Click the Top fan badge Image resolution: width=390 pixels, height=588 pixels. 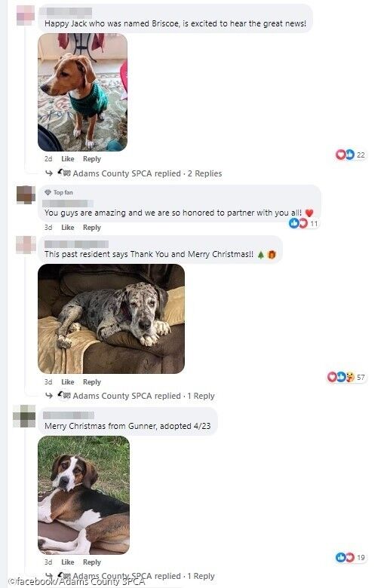click(59, 192)
